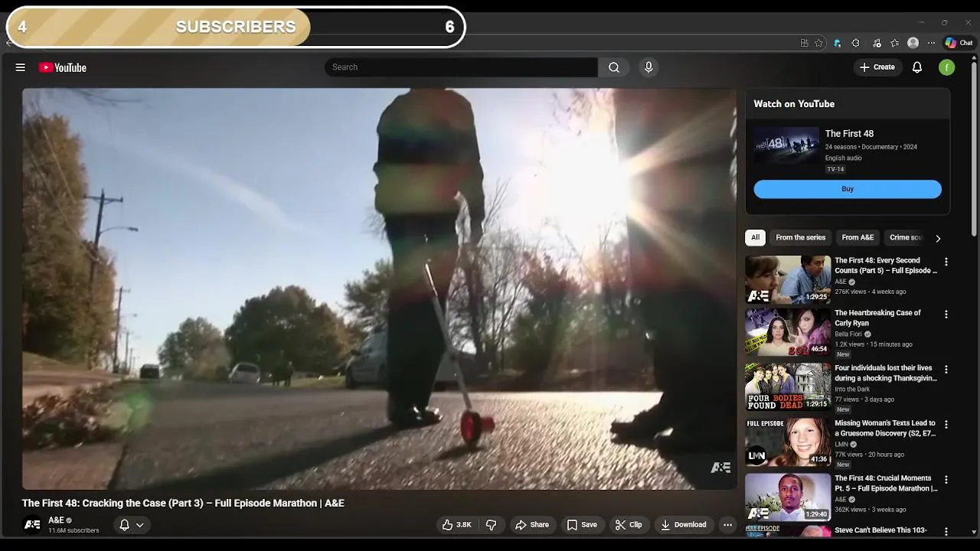The width and height of the screenshot is (980, 551).
Task: Focus the YouTube search box
Action: point(461,67)
